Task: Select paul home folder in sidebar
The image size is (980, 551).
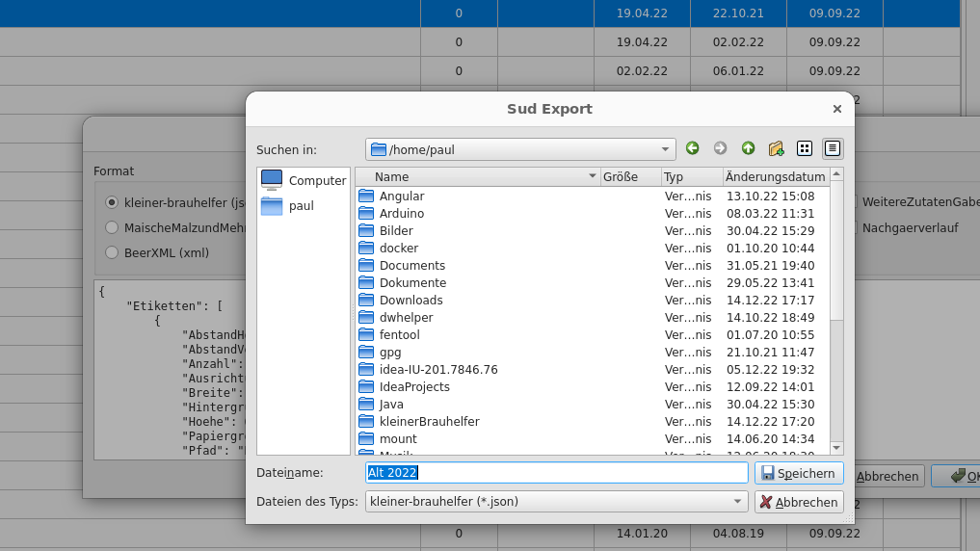Action: click(x=301, y=205)
